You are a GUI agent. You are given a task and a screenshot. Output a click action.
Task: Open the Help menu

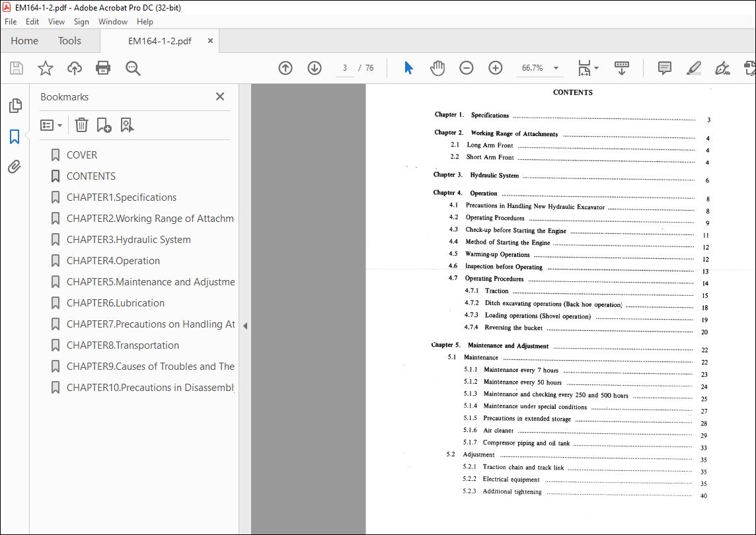pos(145,22)
